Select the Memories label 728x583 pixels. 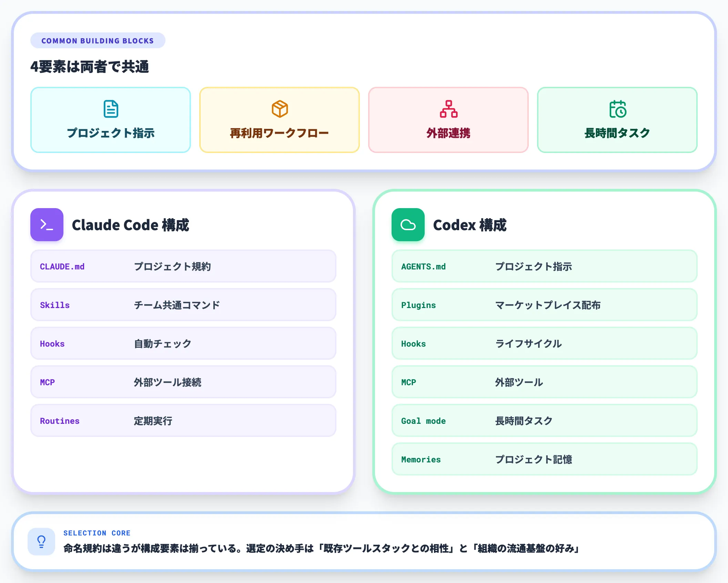[421, 460]
